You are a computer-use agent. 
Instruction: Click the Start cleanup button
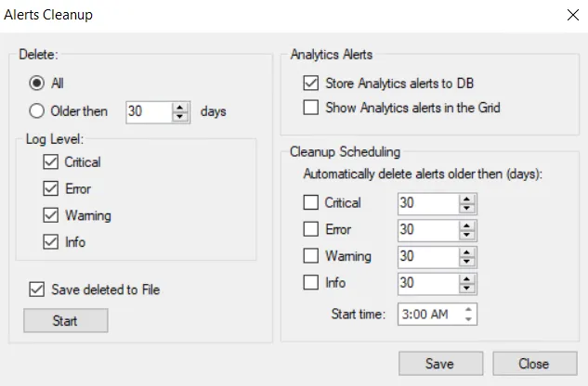click(x=66, y=320)
